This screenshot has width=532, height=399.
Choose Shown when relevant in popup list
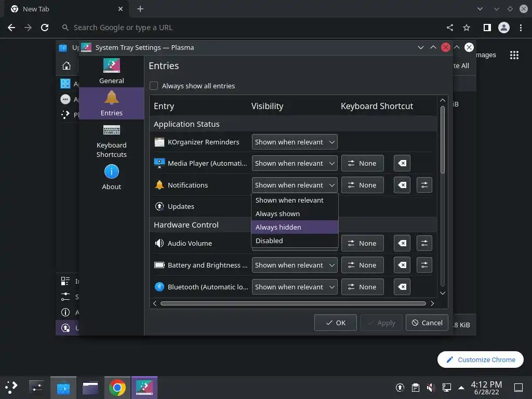[295, 200]
